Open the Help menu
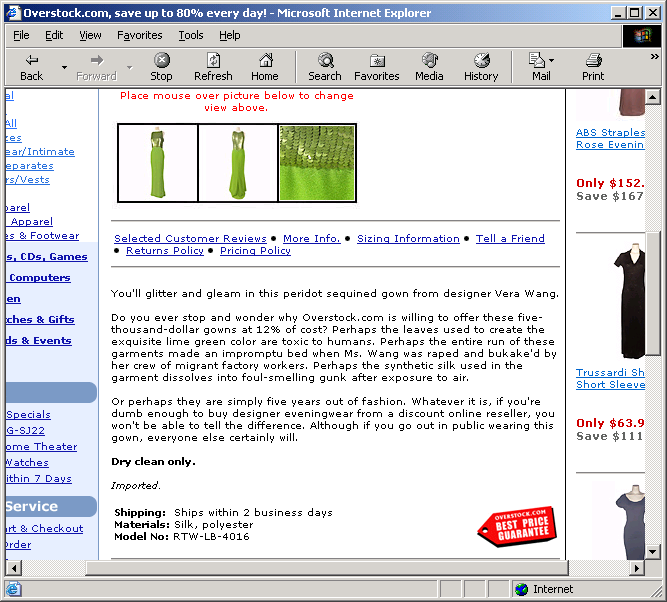 [x=230, y=35]
